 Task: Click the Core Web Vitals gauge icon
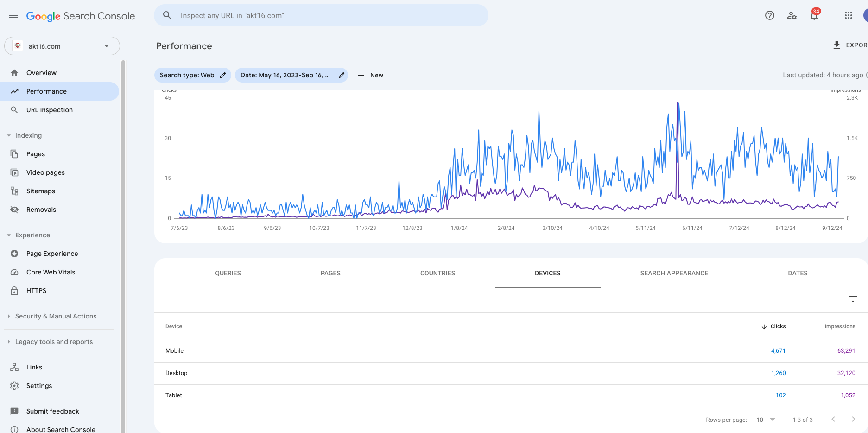14,272
